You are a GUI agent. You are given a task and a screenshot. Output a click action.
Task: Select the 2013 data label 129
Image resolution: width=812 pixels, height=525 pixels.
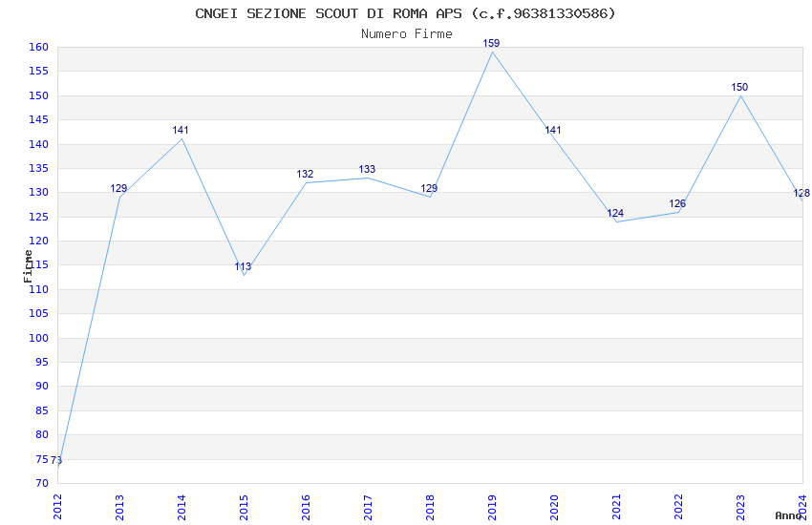pyautogui.click(x=118, y=189)
